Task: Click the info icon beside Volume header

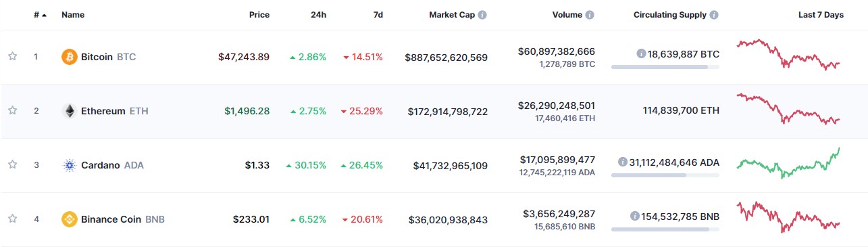Action: point(590,15)
